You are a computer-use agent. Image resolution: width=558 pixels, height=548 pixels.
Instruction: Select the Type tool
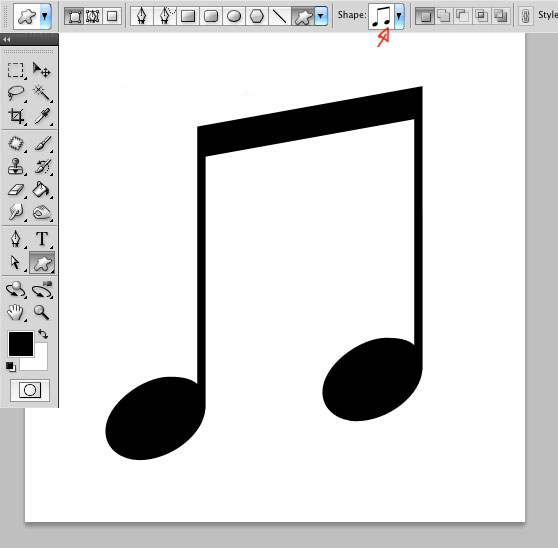coord(42,239)
